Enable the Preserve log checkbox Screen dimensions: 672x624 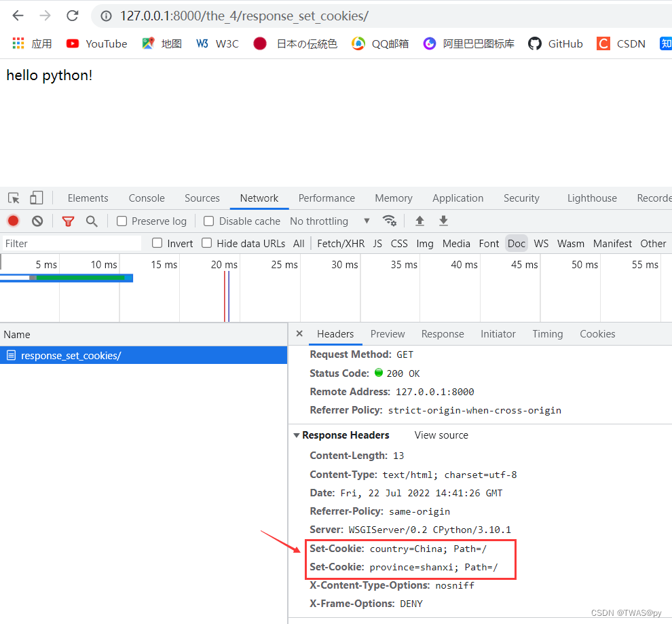tap(121, 221)
